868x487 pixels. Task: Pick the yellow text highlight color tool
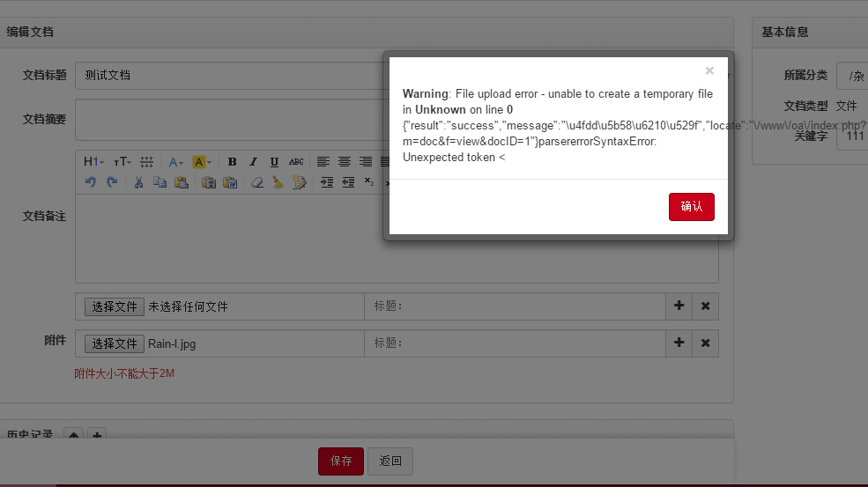coord(202,161)
